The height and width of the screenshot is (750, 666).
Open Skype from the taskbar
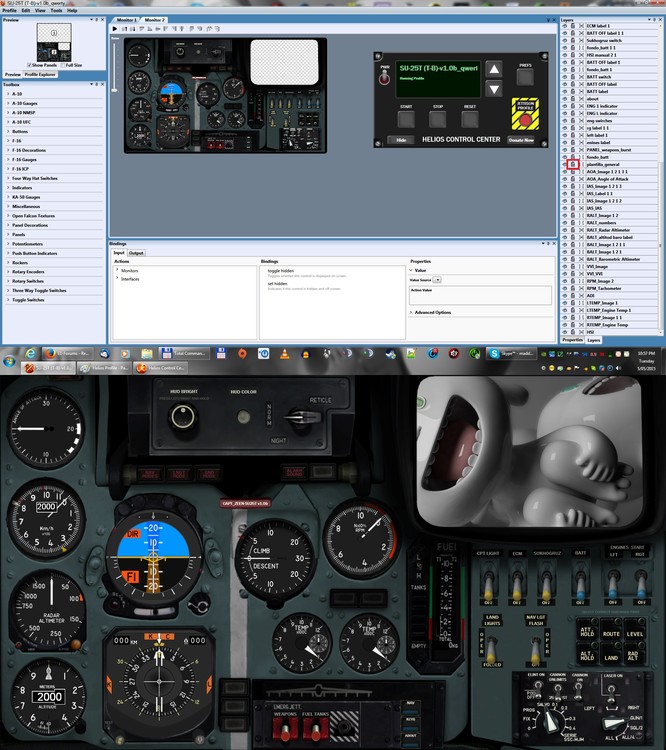[511, 353]
